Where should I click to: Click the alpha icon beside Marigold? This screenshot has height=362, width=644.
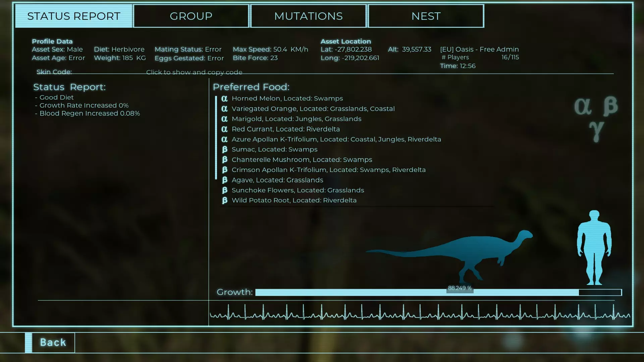(224, 119)
